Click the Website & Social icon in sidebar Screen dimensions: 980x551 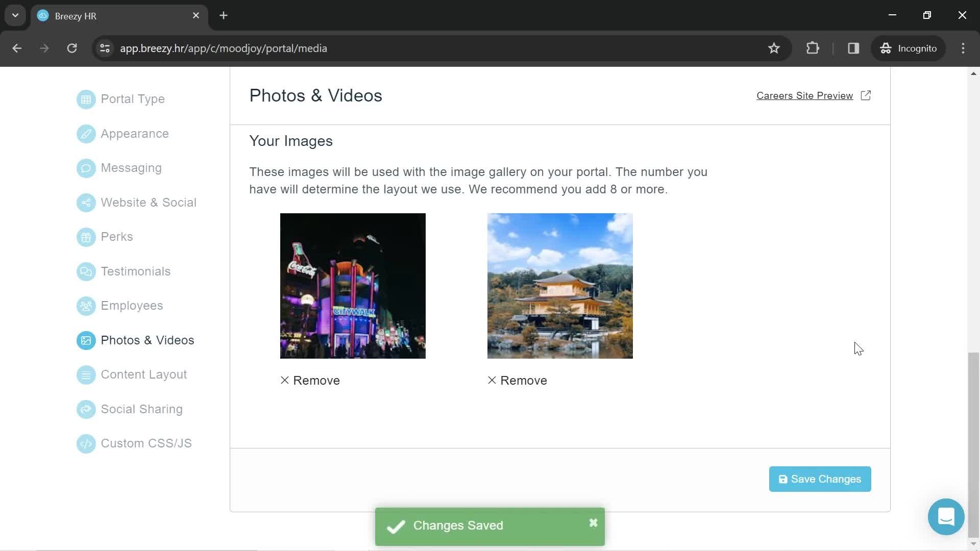[x=85, y=202]
